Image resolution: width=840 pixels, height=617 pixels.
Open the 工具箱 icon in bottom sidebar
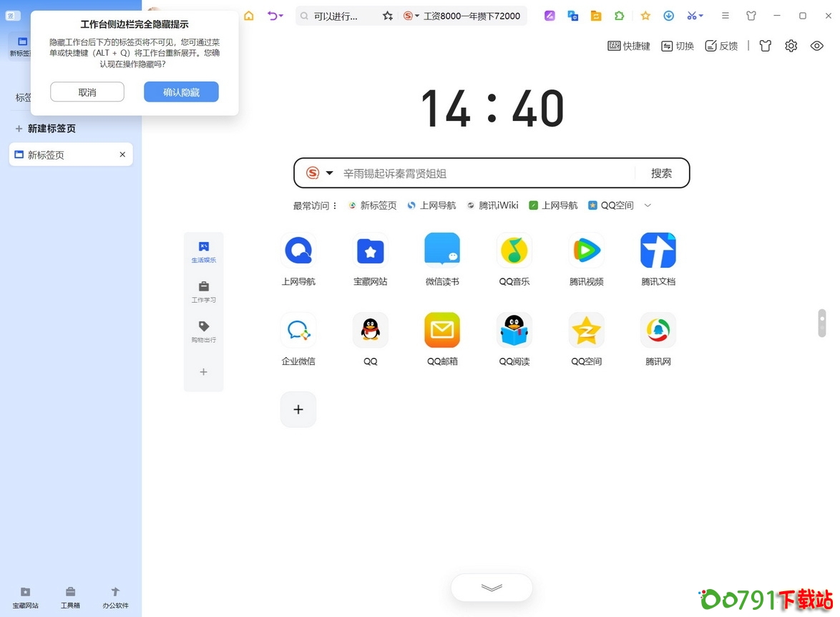(x=70, y=598)
